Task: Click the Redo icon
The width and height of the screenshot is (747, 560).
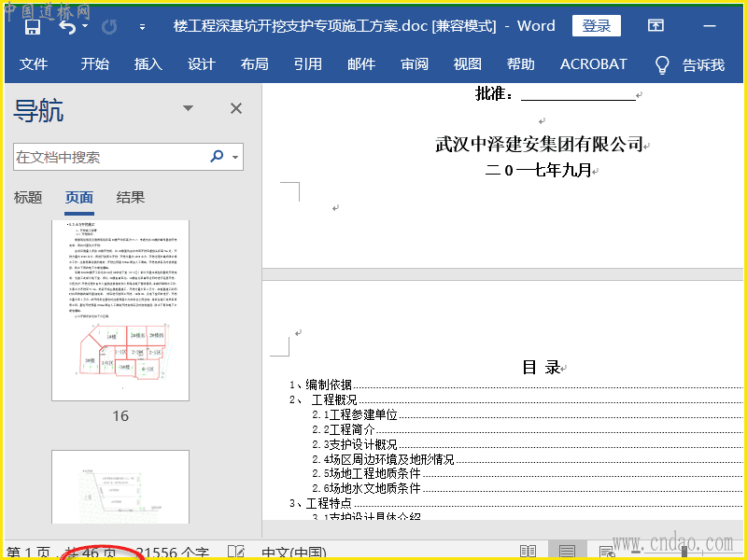Action: (x=109, y=27)
